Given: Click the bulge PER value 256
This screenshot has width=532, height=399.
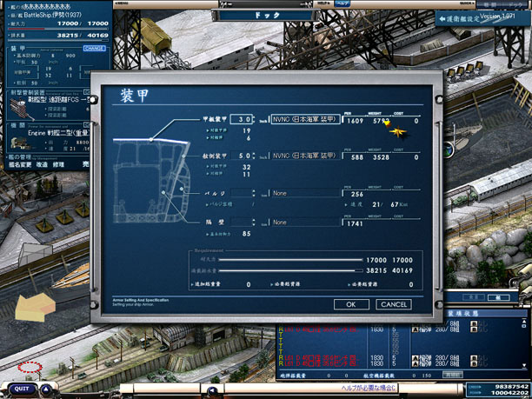Looking at the screenshot, I should pyautogui.click(x=357, y=195).
